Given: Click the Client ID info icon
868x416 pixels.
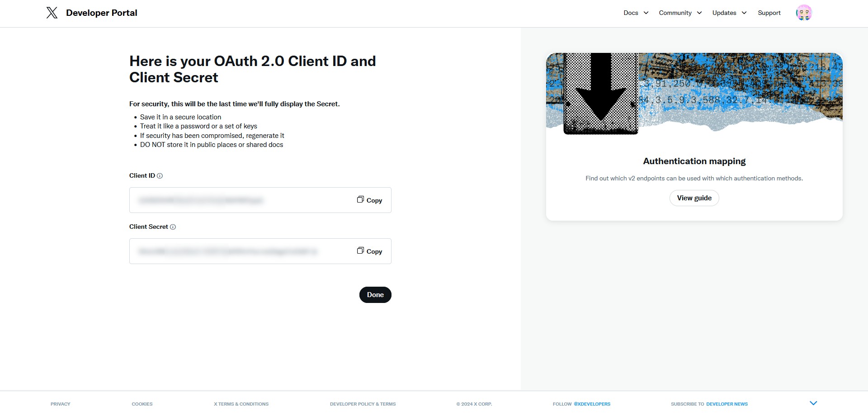Looking at the screenshot, I should (160, 176).
